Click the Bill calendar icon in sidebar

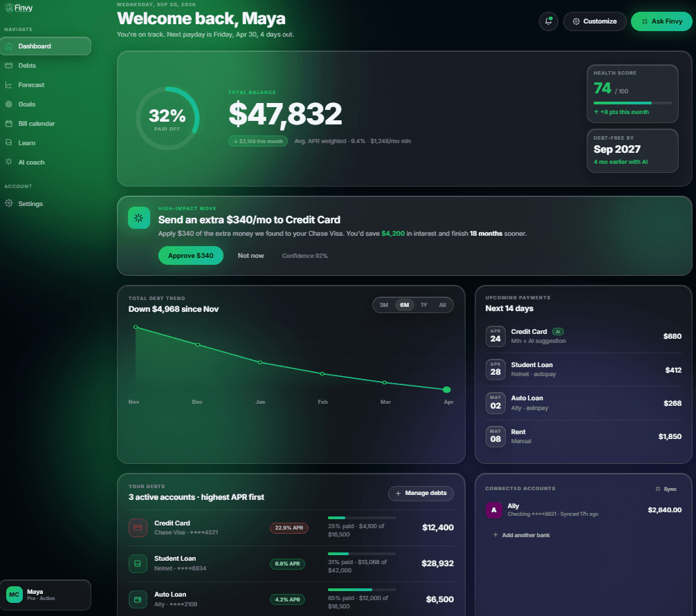(8, 123)
